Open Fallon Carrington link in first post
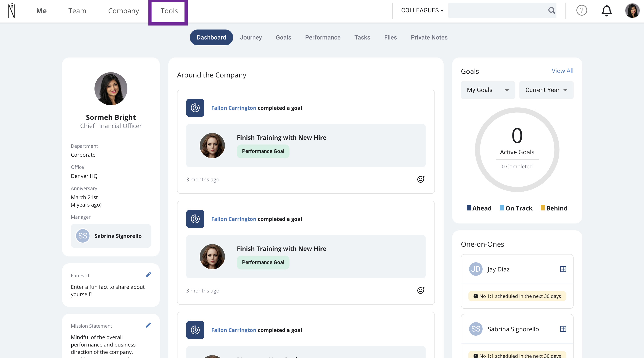The image size is (644, 358). 234,108
